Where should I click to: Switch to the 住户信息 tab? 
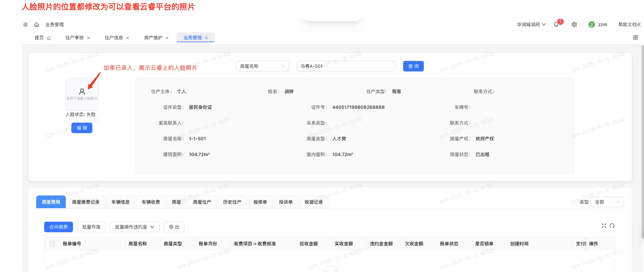[x=114, y=38]
